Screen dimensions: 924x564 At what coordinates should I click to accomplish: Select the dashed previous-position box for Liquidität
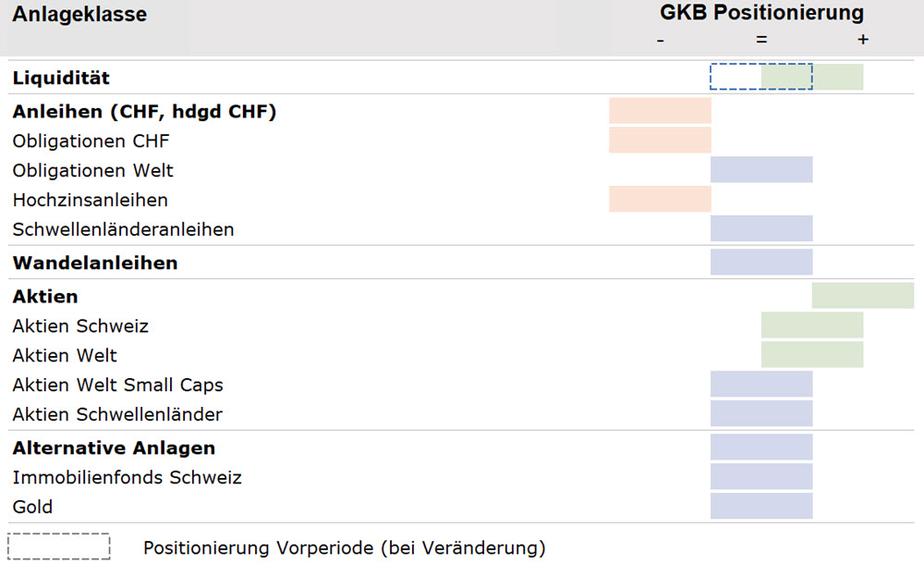pyautogui.click(x=761, y=77)
